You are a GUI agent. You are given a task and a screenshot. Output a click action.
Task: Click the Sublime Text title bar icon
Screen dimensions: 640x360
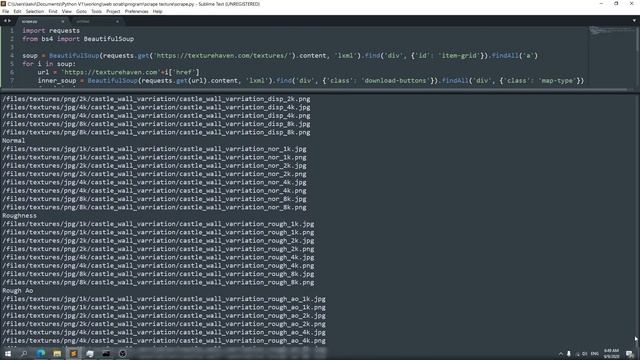4,4
